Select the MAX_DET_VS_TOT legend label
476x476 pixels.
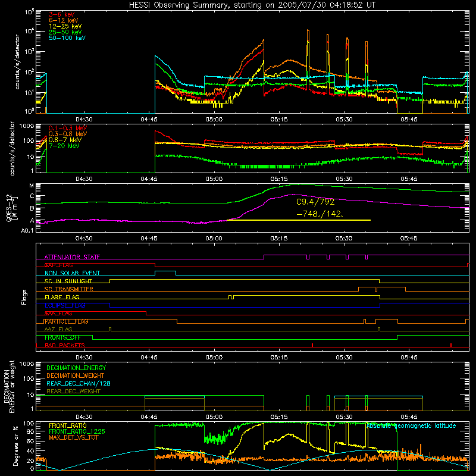point(74,437)
